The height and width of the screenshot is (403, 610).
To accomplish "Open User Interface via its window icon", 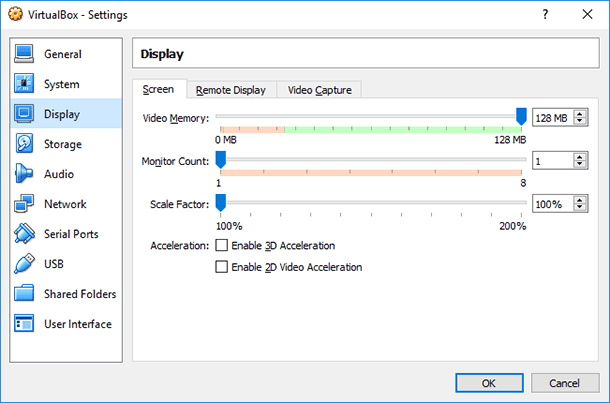I will 24,323.
